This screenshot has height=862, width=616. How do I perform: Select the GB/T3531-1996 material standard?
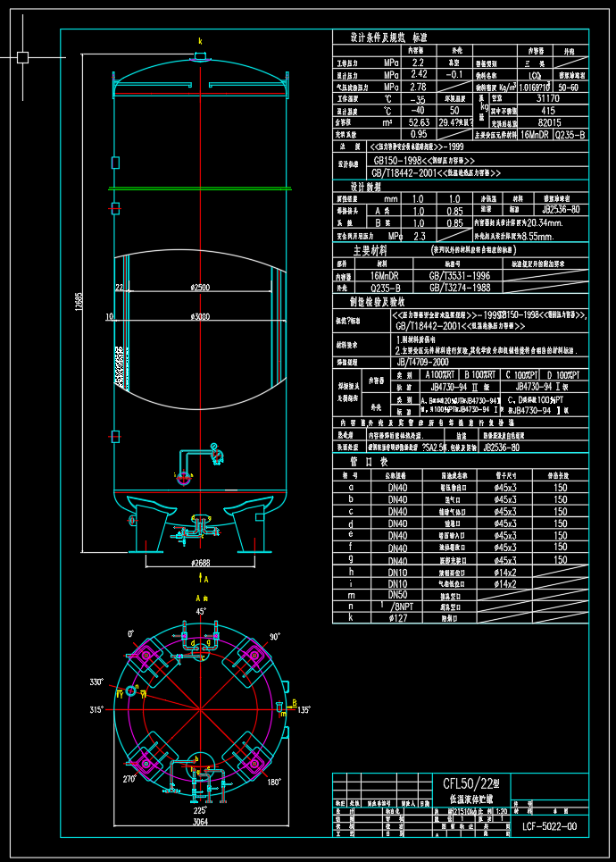459,276
